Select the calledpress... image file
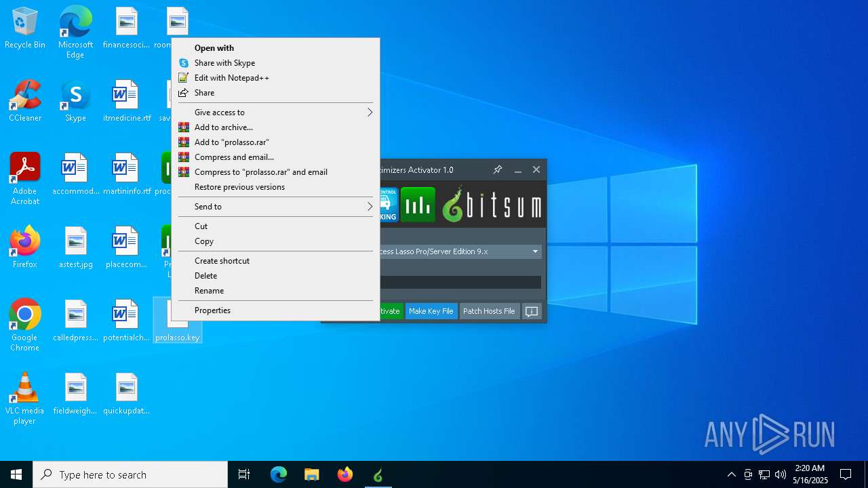This screenshot has width=868, height=488. [75, 321]
